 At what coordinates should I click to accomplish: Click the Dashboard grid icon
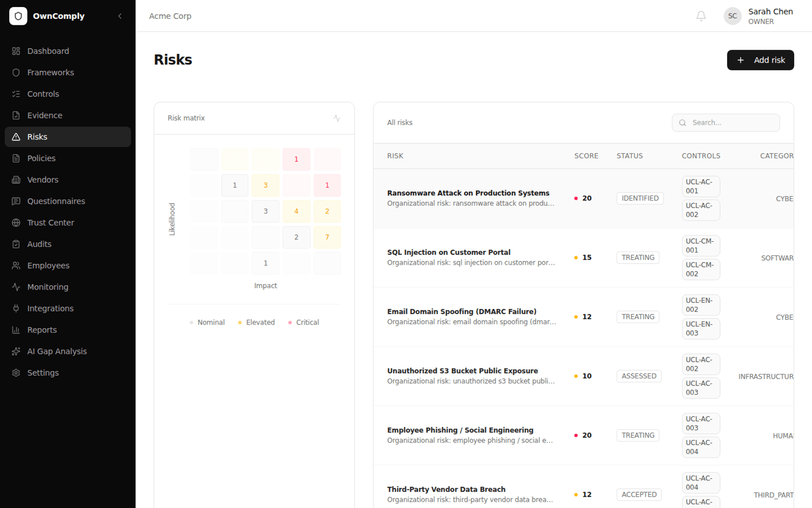(x=16, y=51)
